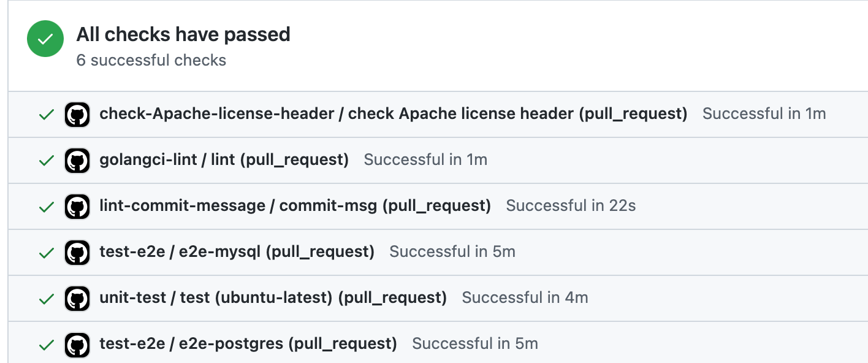Click green checkmark next to golangci-lint row
The height and width of the screenshot is (363, 868).
[47, 161]
